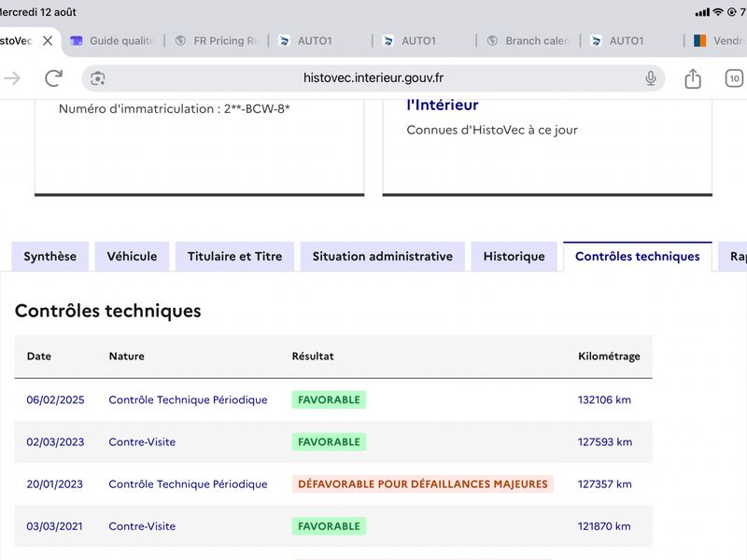This screenshot has height=560, width=747.
Task: Click the Résultat column header
Action: click(x=313, y=357)
